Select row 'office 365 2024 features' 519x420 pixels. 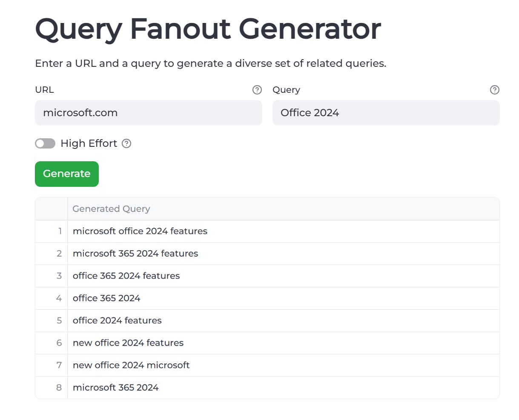[267, 276]
